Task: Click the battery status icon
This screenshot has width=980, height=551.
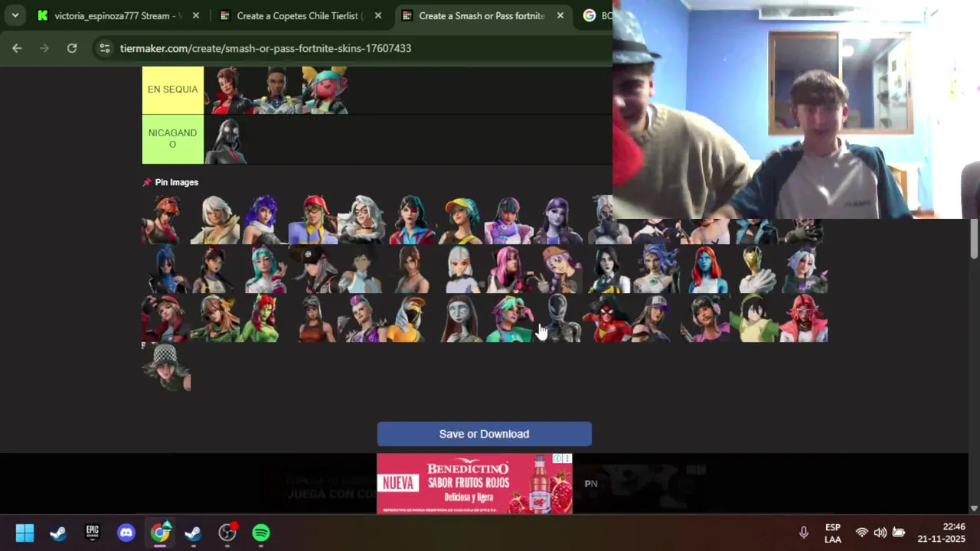Action: click(899, 533)
